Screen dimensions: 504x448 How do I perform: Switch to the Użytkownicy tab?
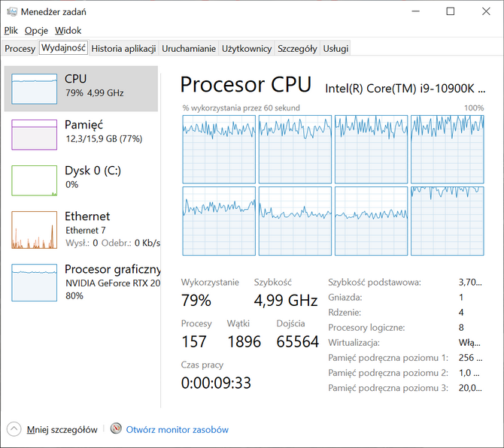point(247,49)
